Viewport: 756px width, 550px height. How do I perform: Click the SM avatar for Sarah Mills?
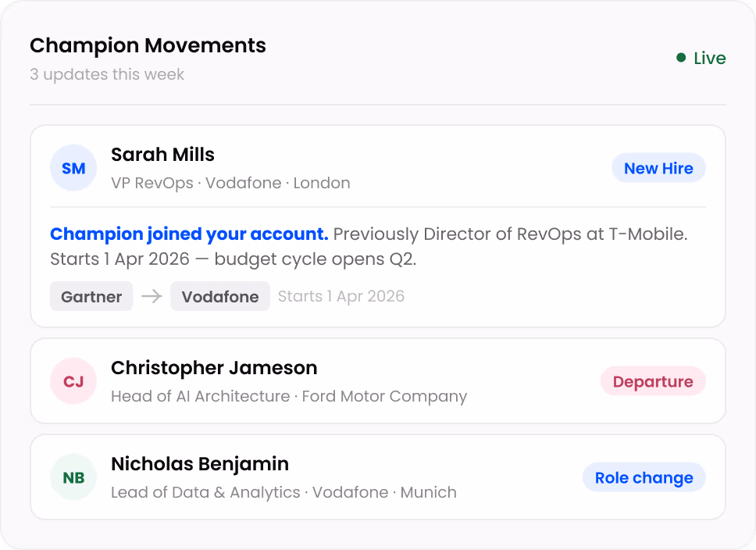pyautogui.click(x=73, y=168)
